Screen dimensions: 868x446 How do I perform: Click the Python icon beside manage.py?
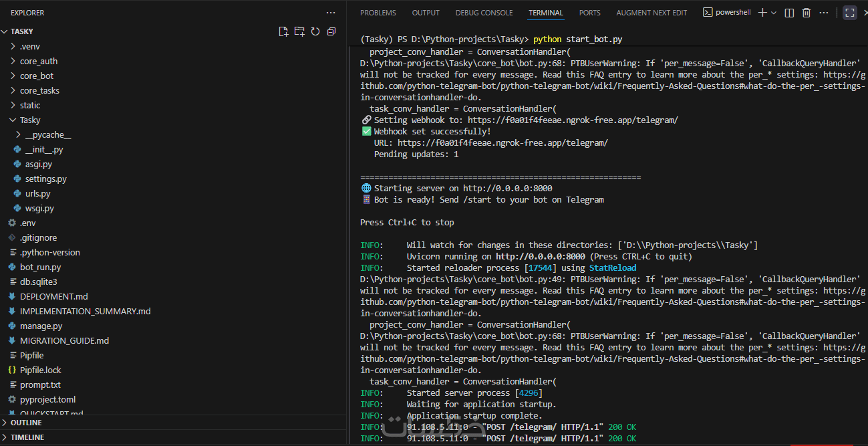12,326
